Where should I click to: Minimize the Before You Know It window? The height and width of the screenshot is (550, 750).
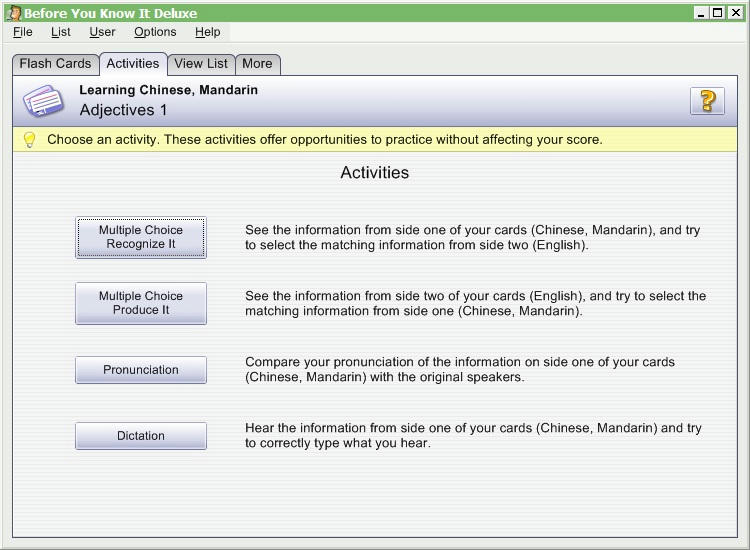[x=701, y=13]
